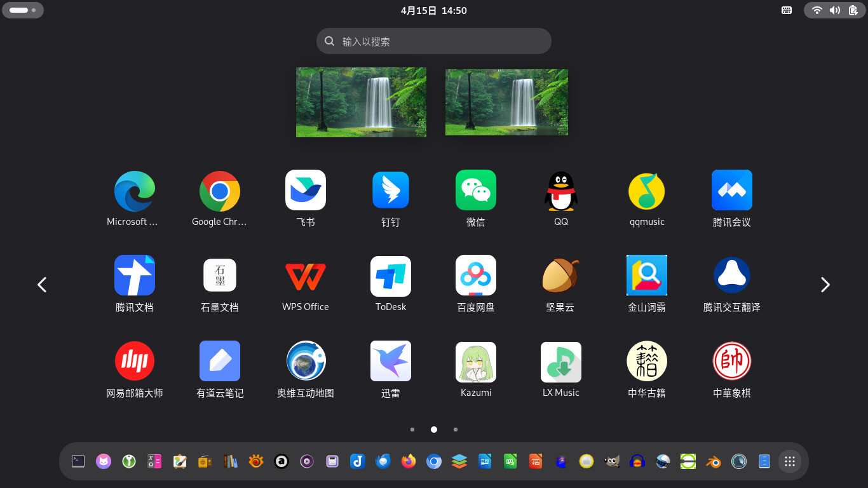Open the GIMP icon in the dock
The image size is (868, 488).
[x=612, y=461]
